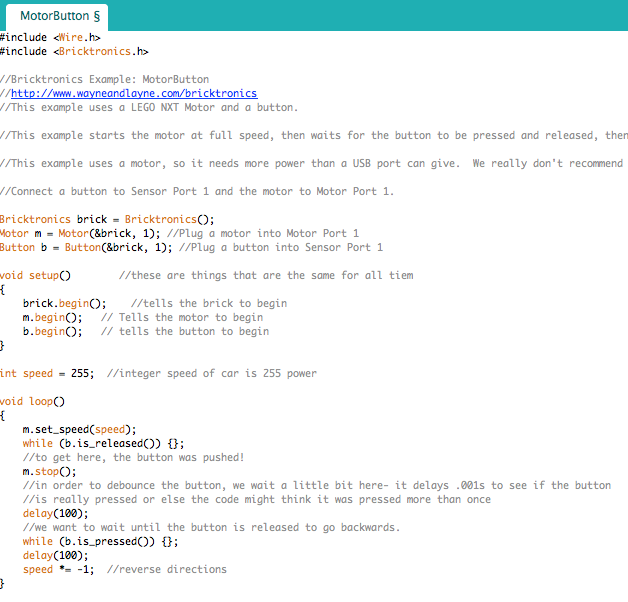
Task: Select the MotorButton sketch tab
Action: point(57,16)
